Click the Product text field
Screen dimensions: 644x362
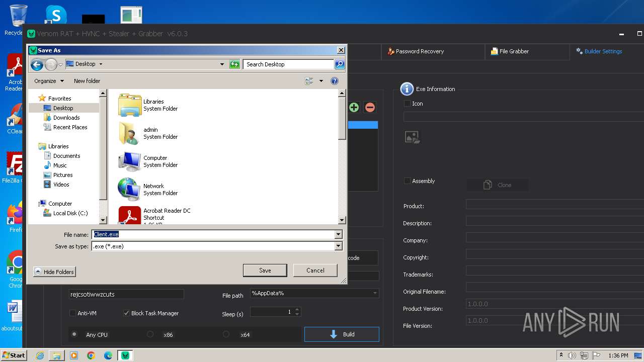click(x=555, y=204)
